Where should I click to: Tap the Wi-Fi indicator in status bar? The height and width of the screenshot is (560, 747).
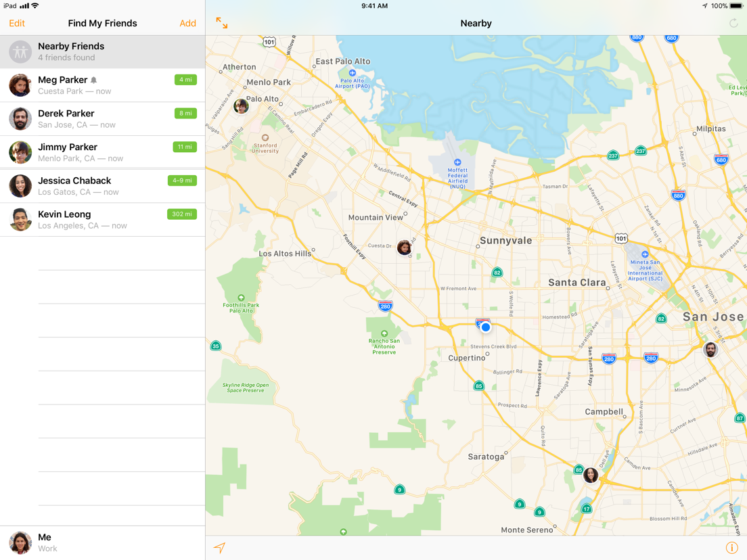coord(35,5)
